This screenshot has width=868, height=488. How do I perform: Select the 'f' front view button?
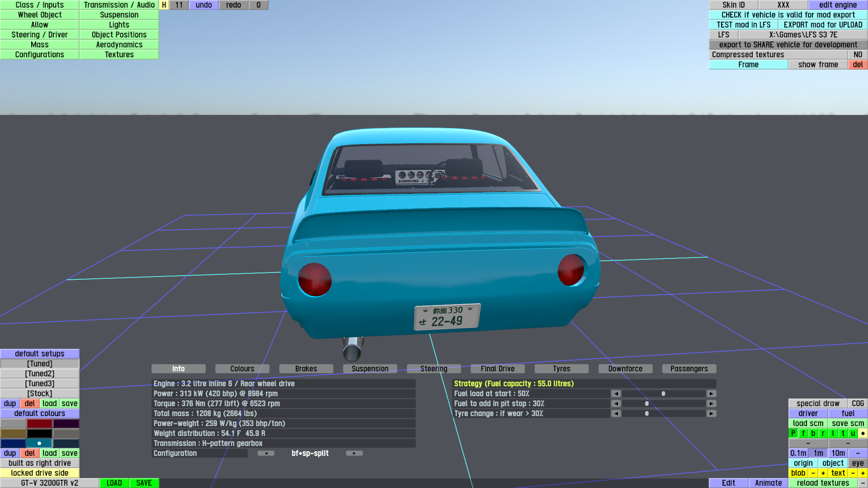click(803, 433)
